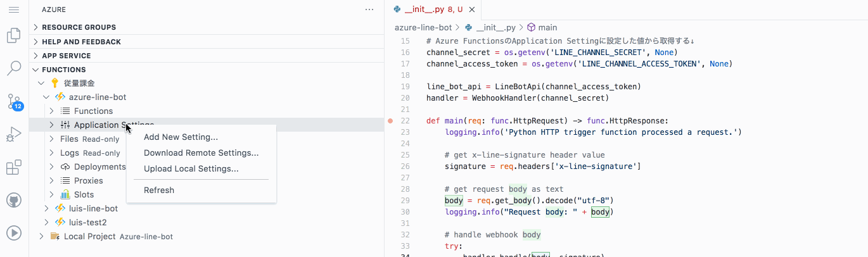868x257 pixels.
Task: Click the WebhookHandler(channel_secret) code line
Action: [518, 98]
